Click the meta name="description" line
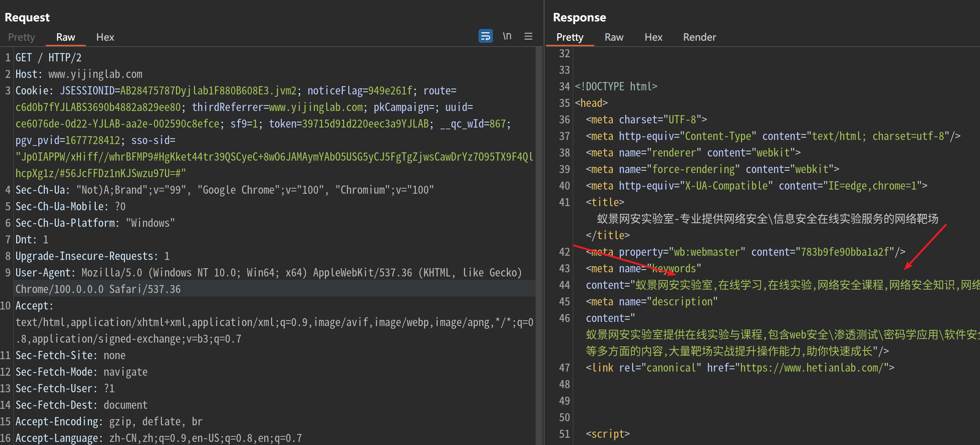This screenshot has height=445, width=980. click(x=652, y=302)
